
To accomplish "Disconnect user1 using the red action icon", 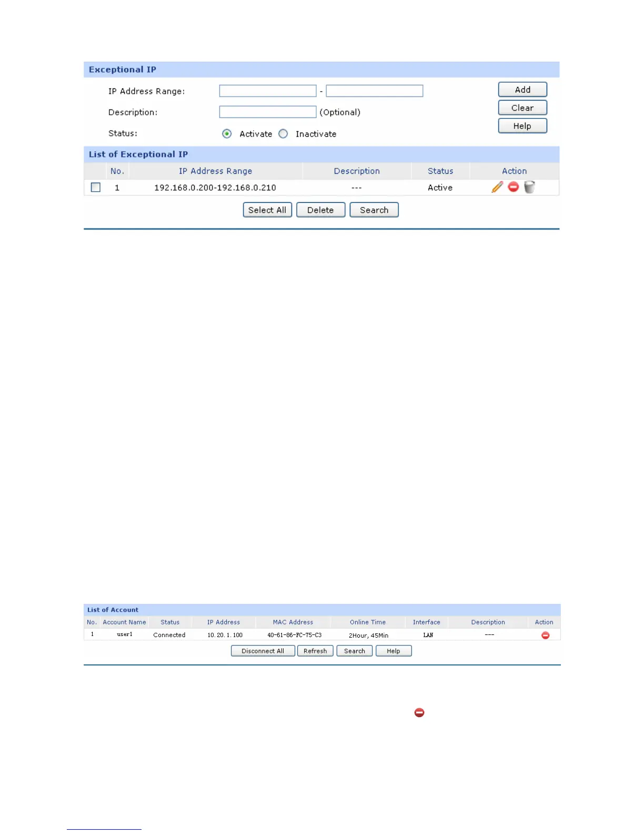I will click(x=546, y=636).
